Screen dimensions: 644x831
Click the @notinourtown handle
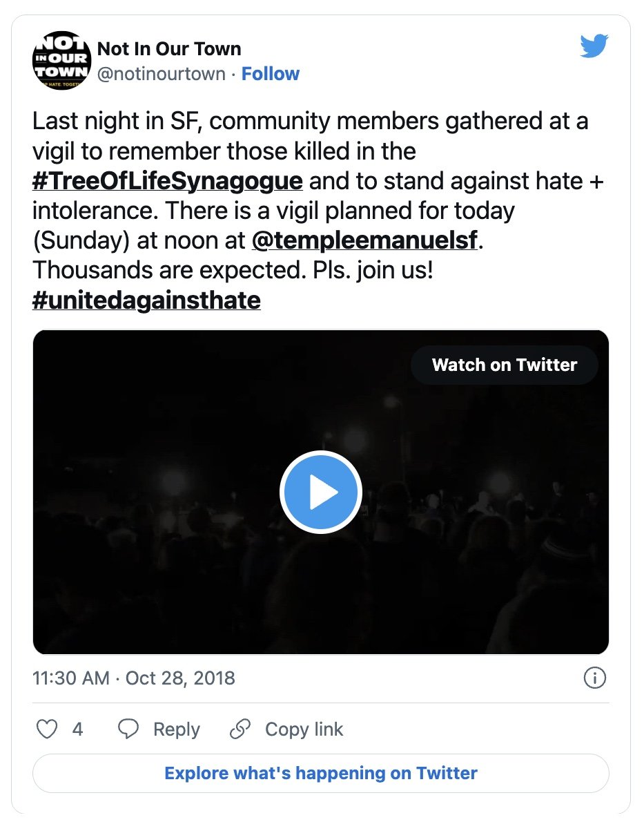162,74
